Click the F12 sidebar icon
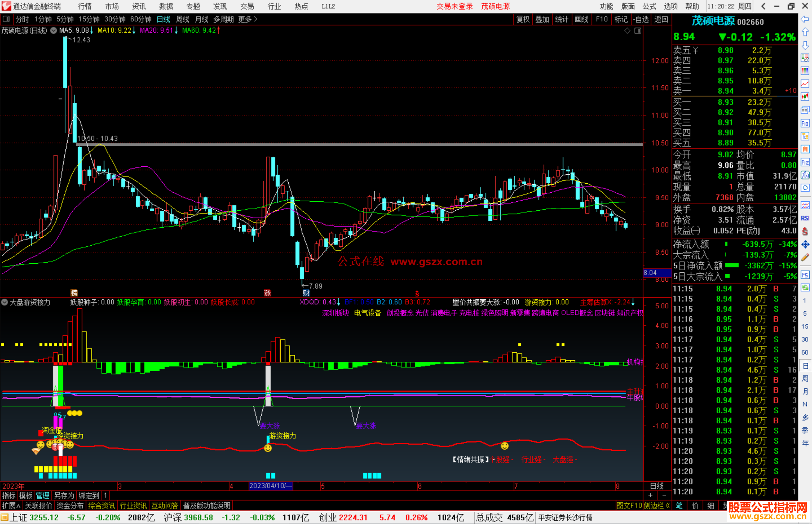 coord(805,162)
